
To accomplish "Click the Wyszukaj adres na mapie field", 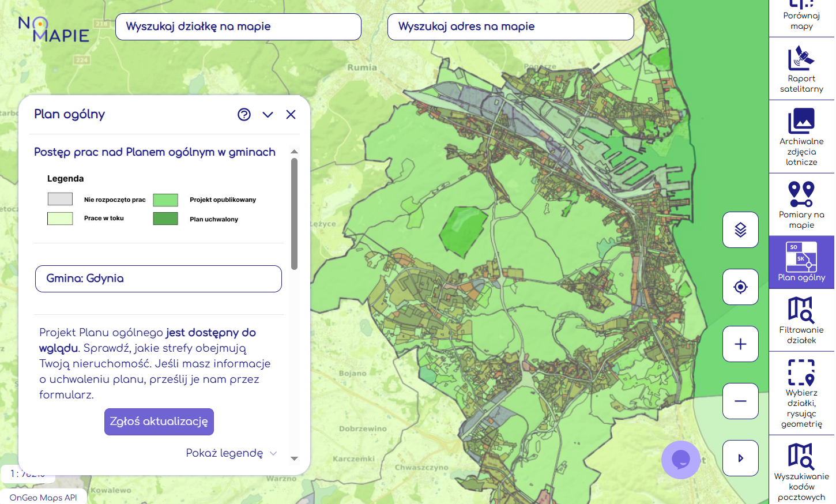I will tap(510, 27).
